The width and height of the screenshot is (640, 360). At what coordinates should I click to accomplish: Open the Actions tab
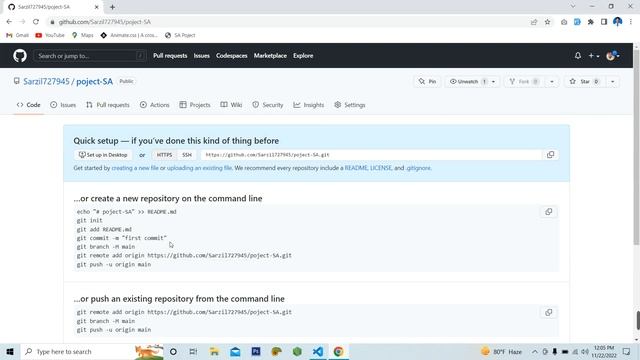tap(154, 105)
